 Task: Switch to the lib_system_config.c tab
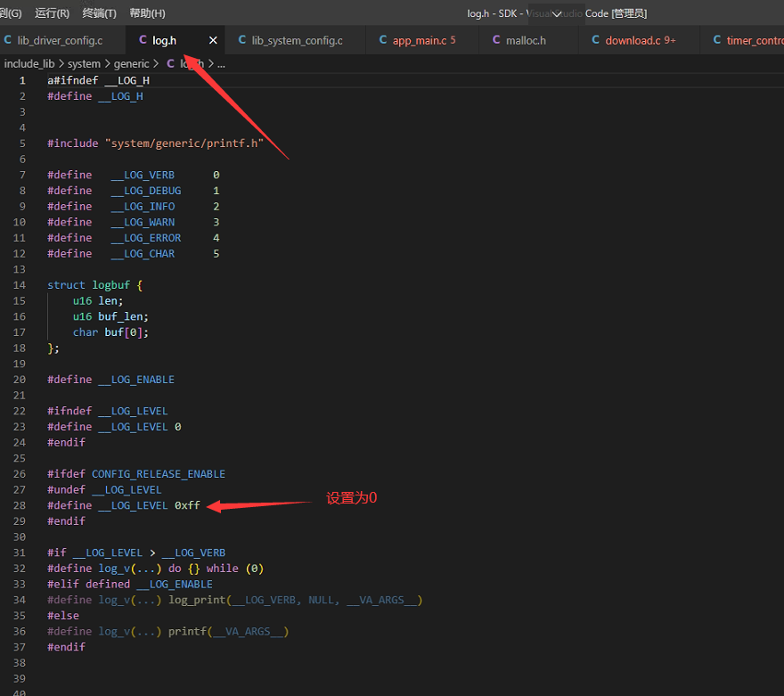point(295,40)
